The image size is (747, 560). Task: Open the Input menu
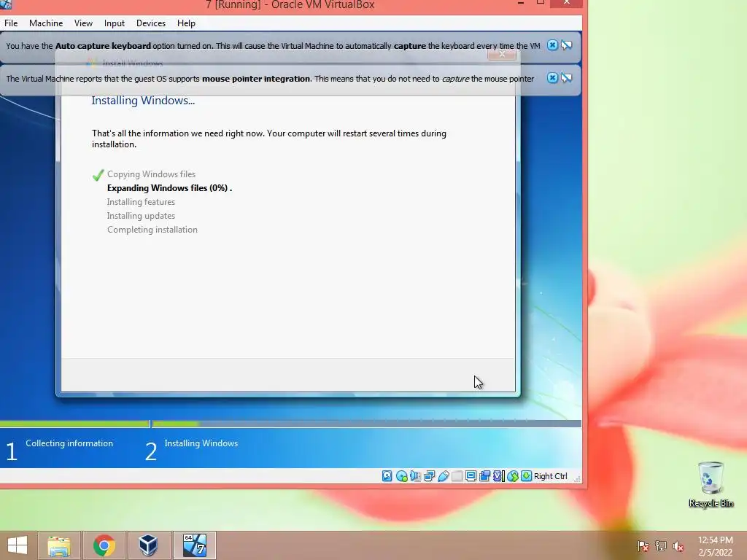coord(115,23)
